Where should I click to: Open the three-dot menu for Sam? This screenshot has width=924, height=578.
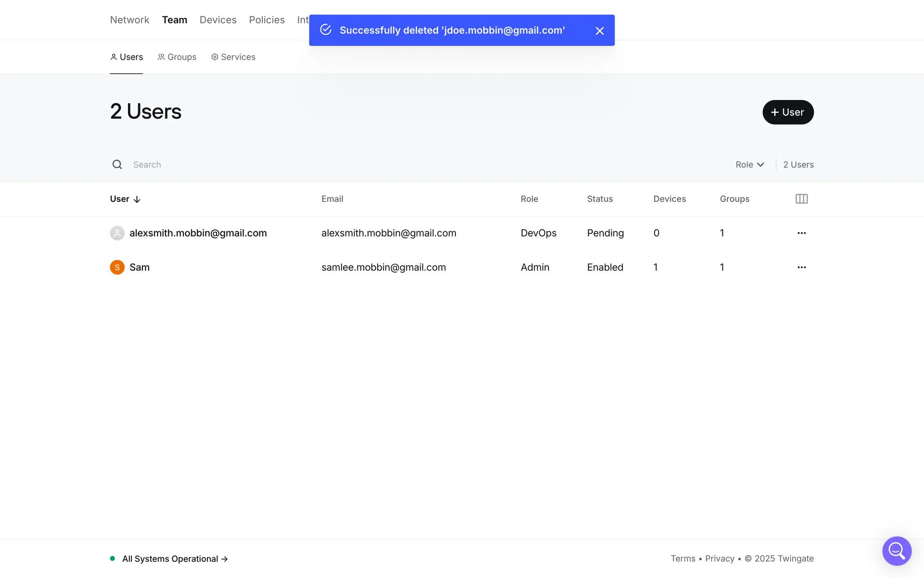(x=801, y=267)
